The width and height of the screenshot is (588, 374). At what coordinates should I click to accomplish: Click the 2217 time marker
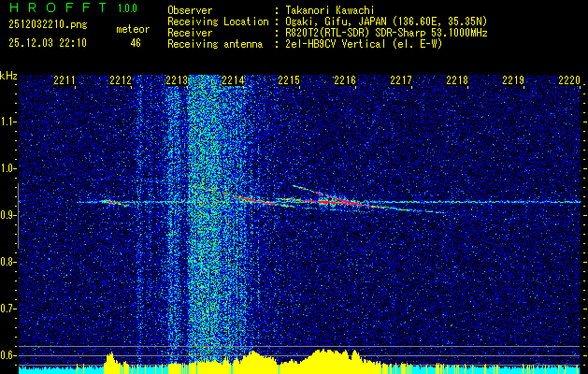401,80
